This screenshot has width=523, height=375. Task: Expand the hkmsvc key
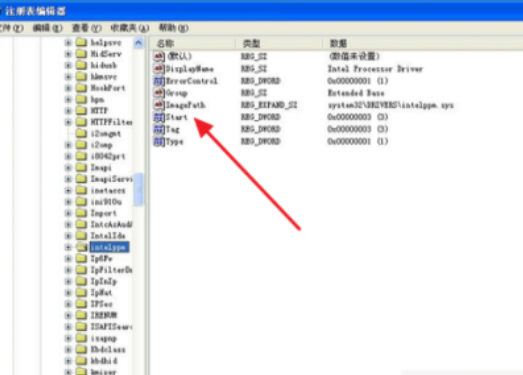click(68, 77)
